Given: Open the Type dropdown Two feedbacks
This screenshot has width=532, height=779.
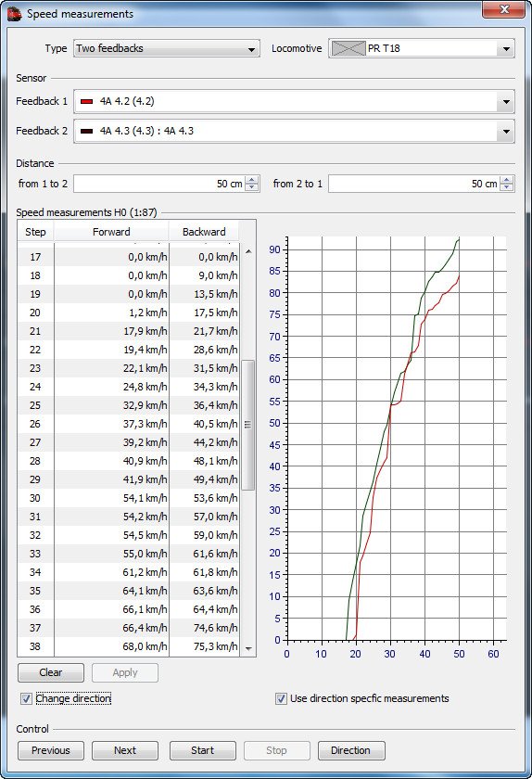Looking at the screenshot, I should (167, 48).
